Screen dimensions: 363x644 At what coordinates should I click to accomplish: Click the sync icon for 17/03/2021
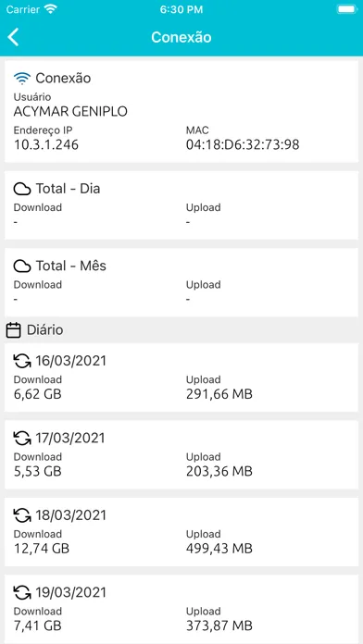click(22, 439)
